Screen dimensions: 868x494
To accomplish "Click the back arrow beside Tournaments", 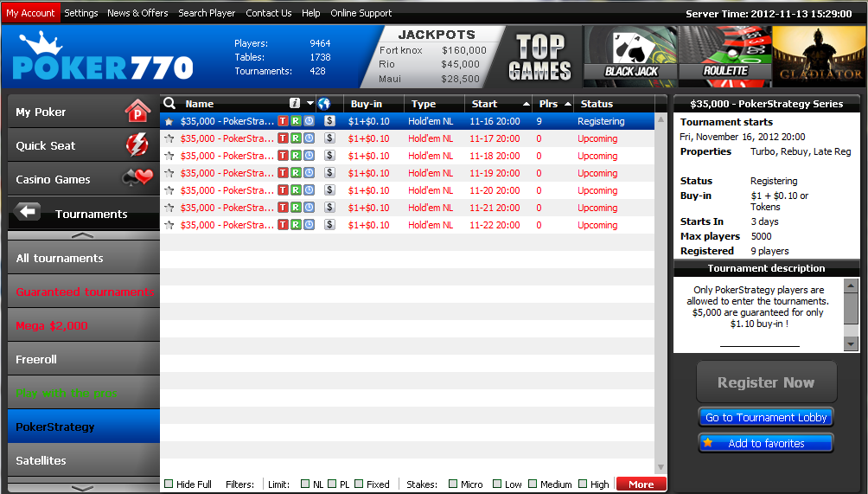I will tap(27, 212).
